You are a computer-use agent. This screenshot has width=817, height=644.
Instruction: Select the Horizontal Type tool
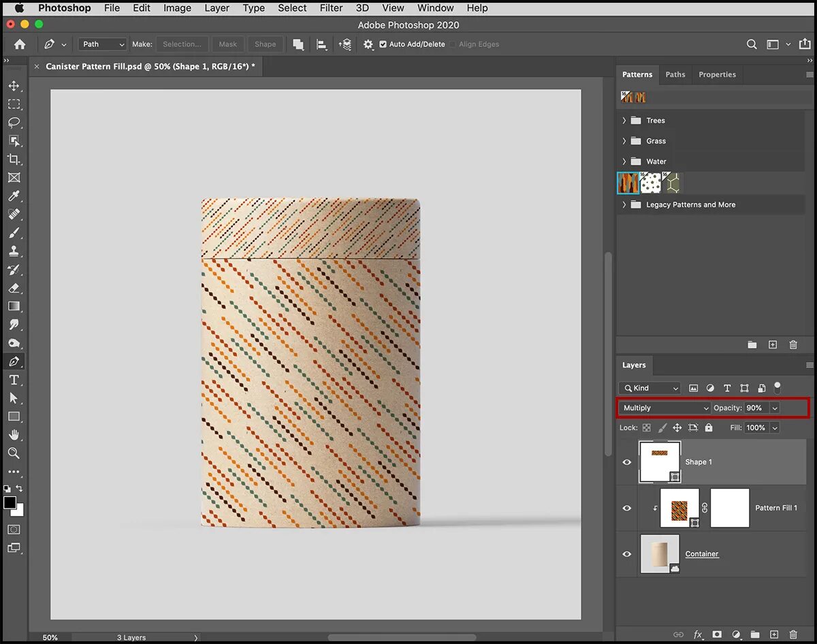14,380
